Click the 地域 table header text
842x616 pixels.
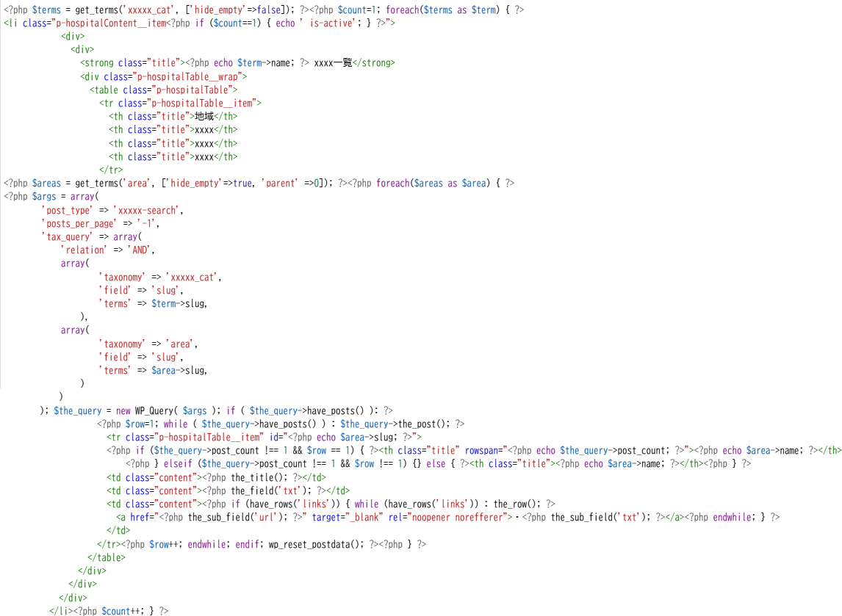203,117
